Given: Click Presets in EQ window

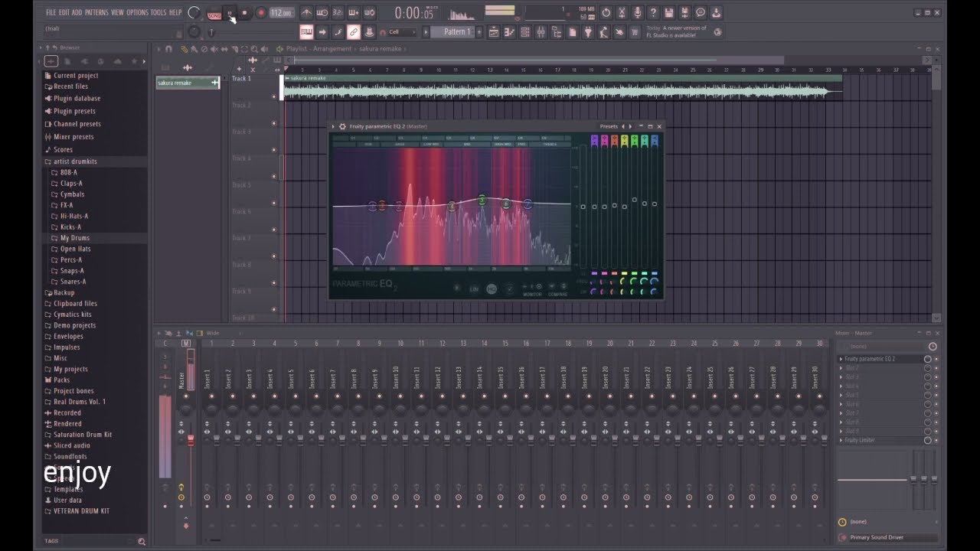Looking at the screenshot, I should pyautogui.click(x=609, y=126).
